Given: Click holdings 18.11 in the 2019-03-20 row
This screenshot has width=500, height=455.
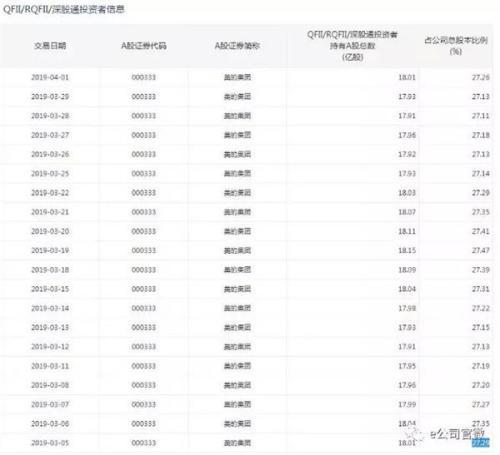Looking at the screenshot, I should click(407, 231).
